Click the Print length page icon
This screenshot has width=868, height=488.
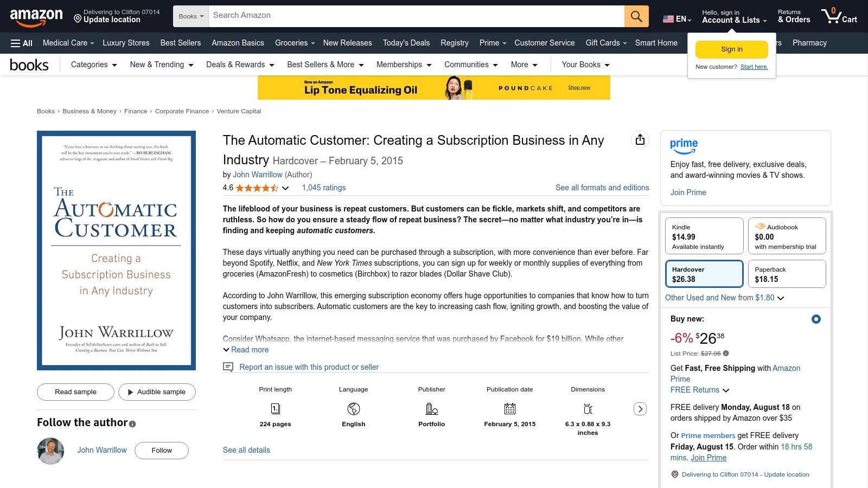[276, 409]
